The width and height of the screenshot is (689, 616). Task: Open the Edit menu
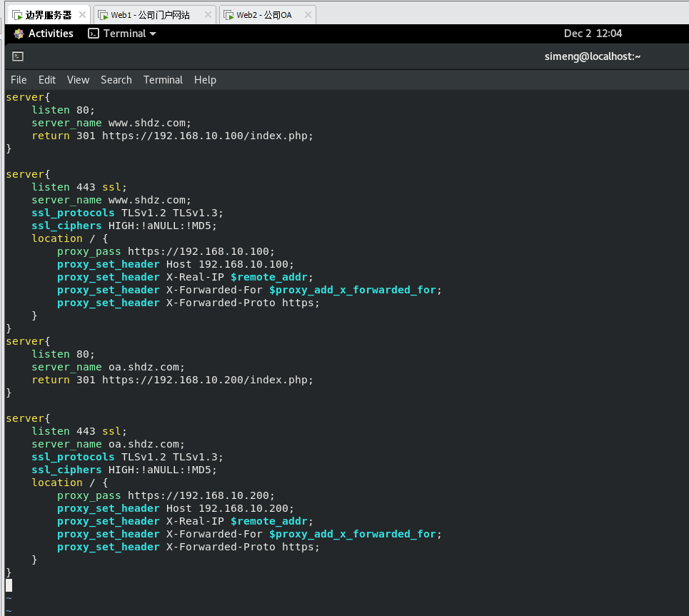click(x=47, y=80)
